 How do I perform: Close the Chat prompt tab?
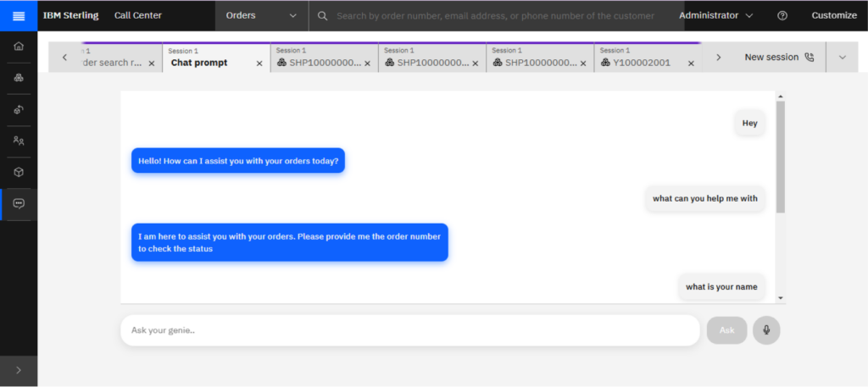click(259, 64)
